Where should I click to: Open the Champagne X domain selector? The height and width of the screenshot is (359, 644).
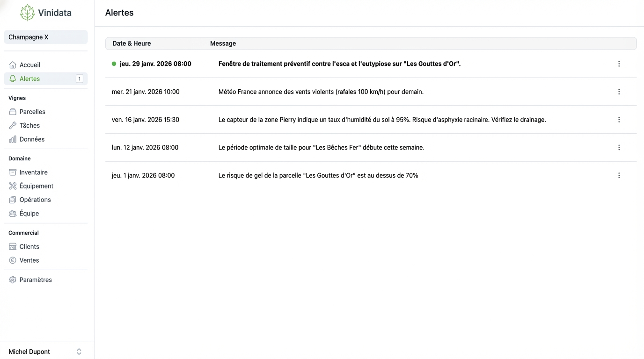pos(45,37)
